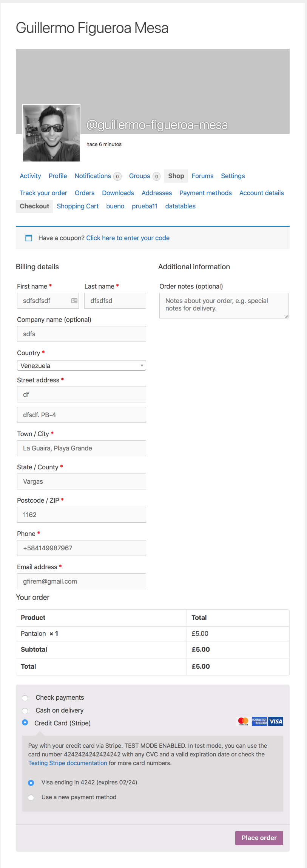Choose Cash on delivery payment
The image size is (307, 868).
[25, 711]
